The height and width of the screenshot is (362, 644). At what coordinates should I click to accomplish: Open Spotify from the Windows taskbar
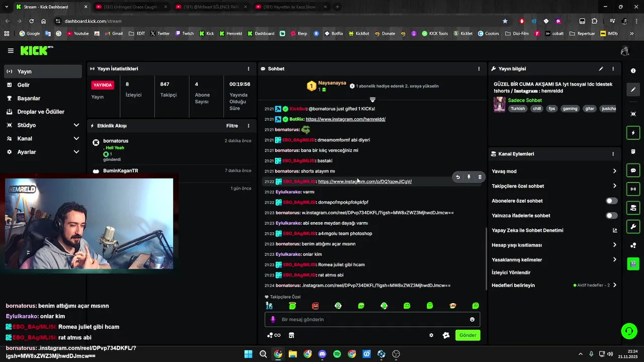pyautogui.click(x=337, y=354)
